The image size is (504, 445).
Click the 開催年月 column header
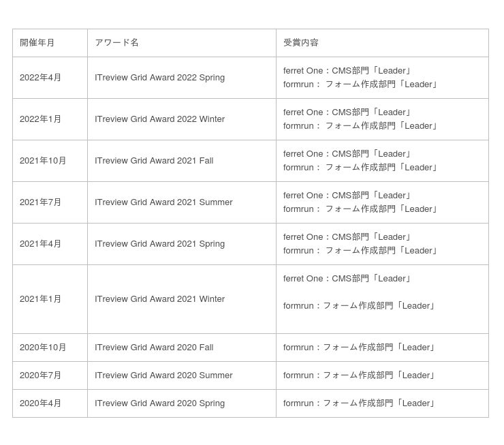pyautogui.click(x=37, y=43)
